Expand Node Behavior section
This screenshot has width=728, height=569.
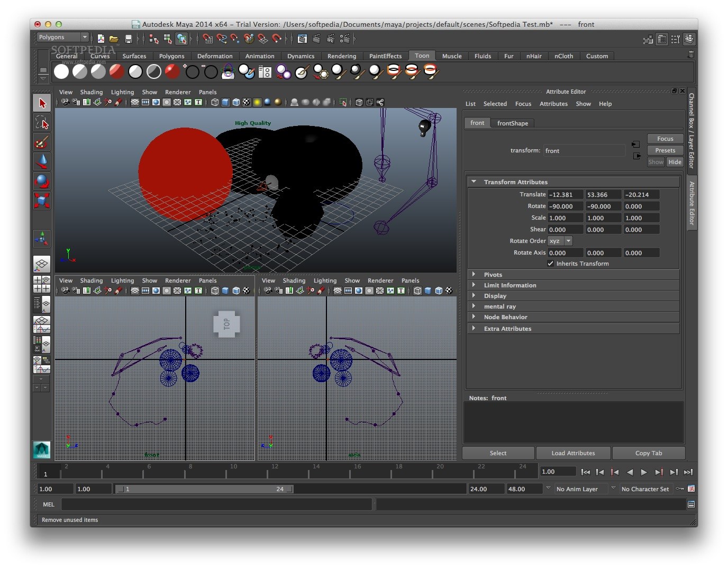(474, 317)
